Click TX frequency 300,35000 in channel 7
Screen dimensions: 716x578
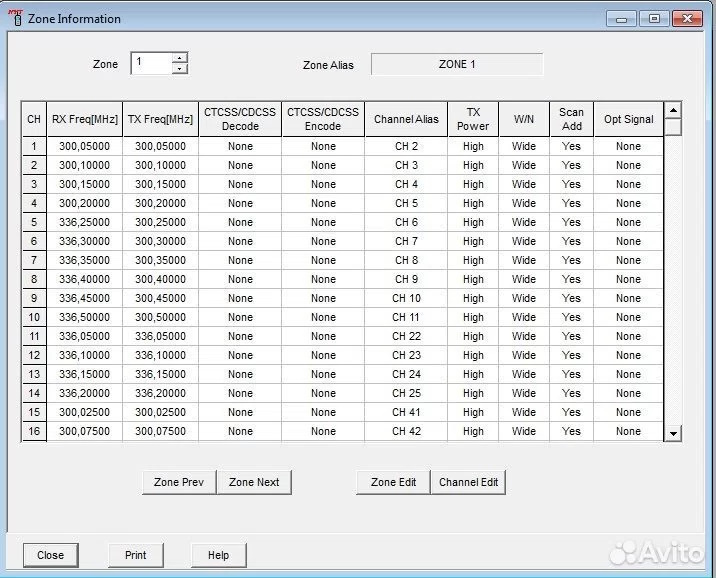[x=160, y=260]
